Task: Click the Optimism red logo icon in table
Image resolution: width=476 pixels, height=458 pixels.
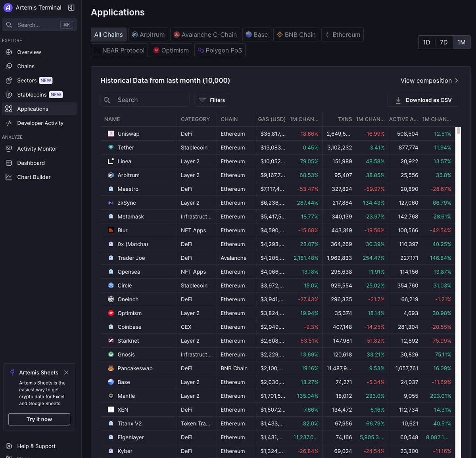Action: pos(111,313)
